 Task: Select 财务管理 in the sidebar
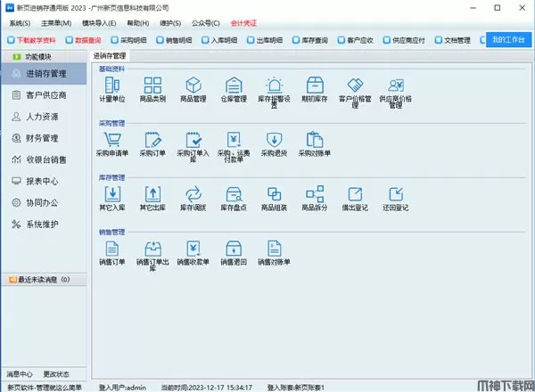click(44, 138)
